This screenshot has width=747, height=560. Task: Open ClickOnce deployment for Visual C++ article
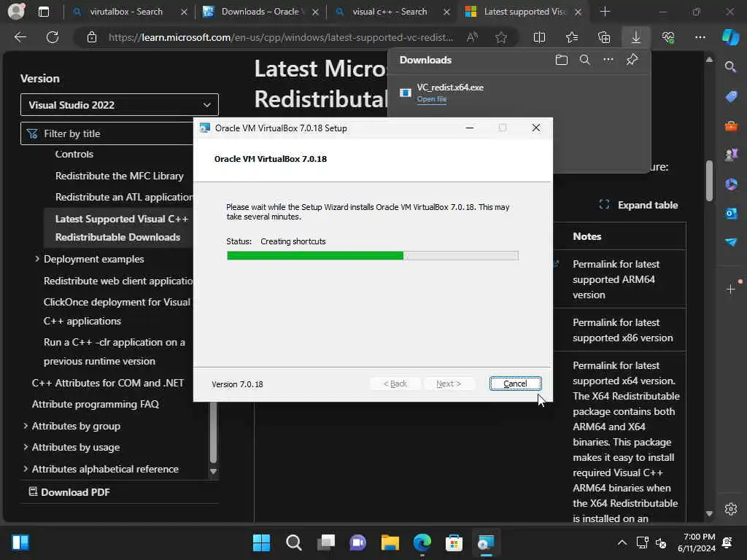tap(117, 311)
